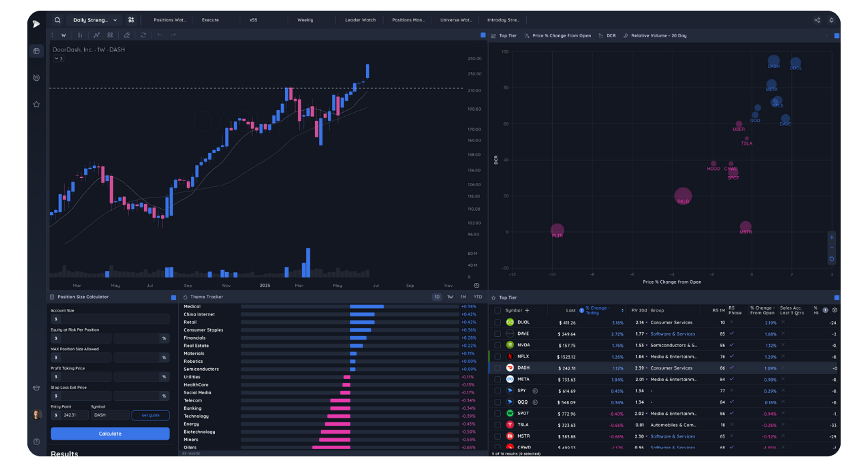
Task: Tick the TSLA row checkbox
Action: tap(497, 424)
